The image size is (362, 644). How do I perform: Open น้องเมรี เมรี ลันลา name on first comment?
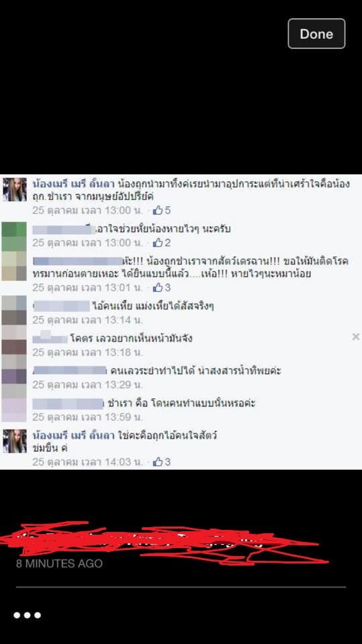click(73, 183)
